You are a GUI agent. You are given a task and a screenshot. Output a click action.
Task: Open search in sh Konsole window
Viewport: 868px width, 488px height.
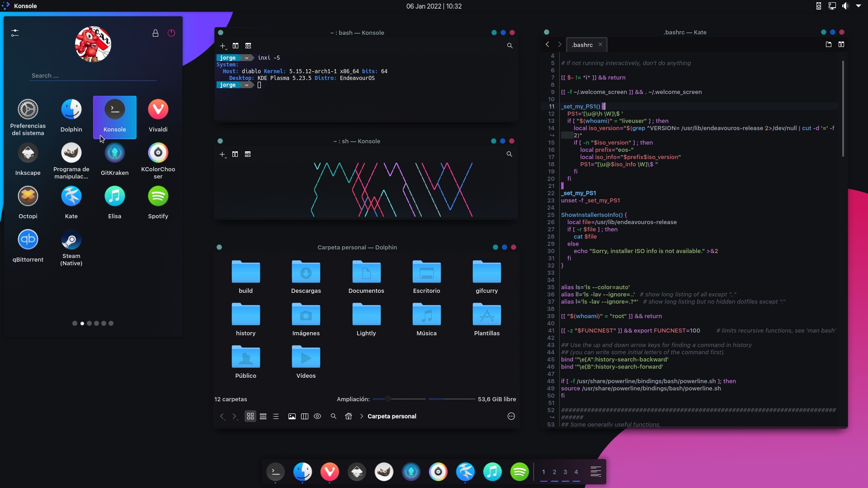(x=509, y=154)
